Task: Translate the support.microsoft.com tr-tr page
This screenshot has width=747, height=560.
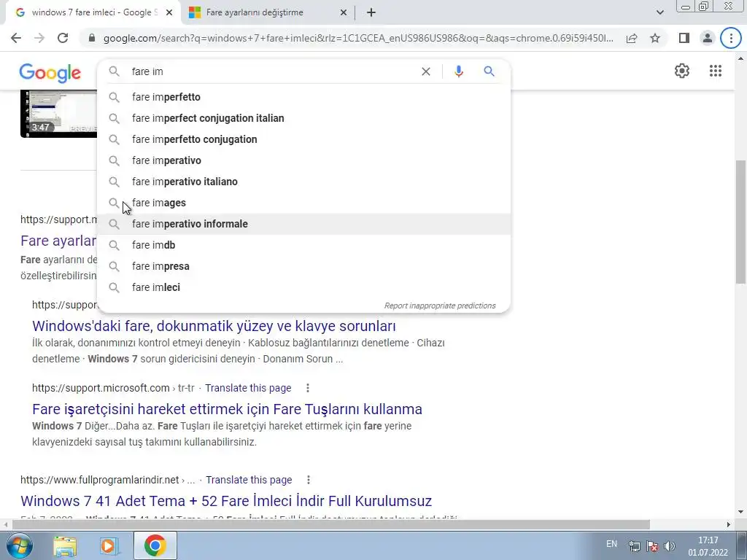Action: (x=248, y=388)
